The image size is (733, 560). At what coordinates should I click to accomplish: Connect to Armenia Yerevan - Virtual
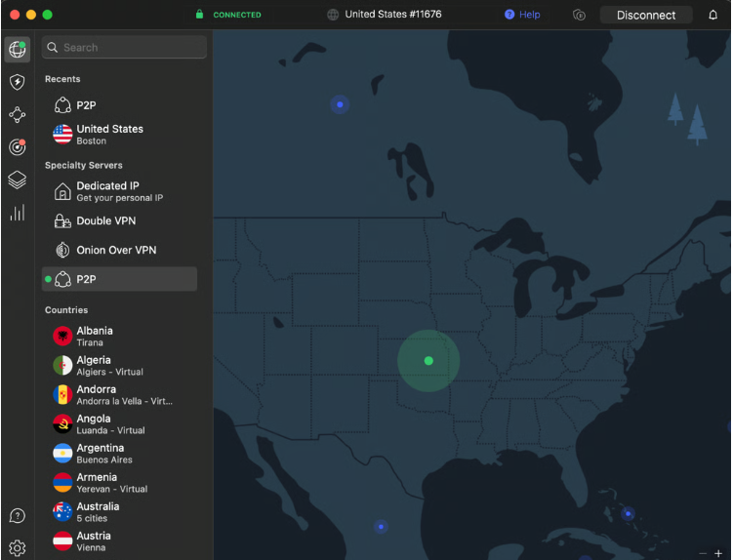click(119, 482)
